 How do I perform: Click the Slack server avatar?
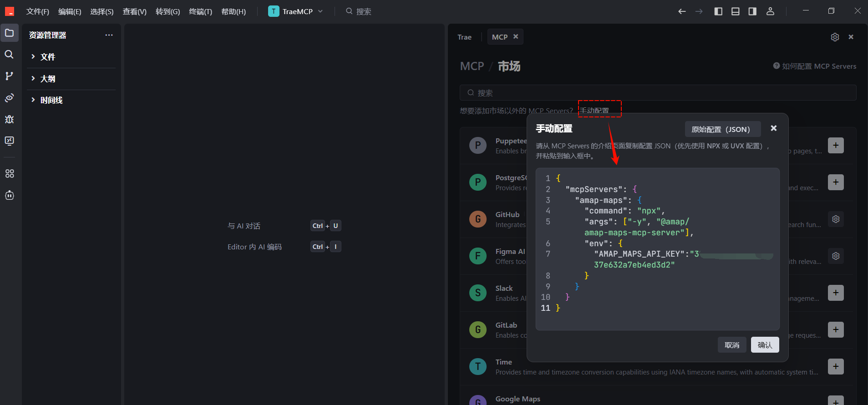[477, 293]
